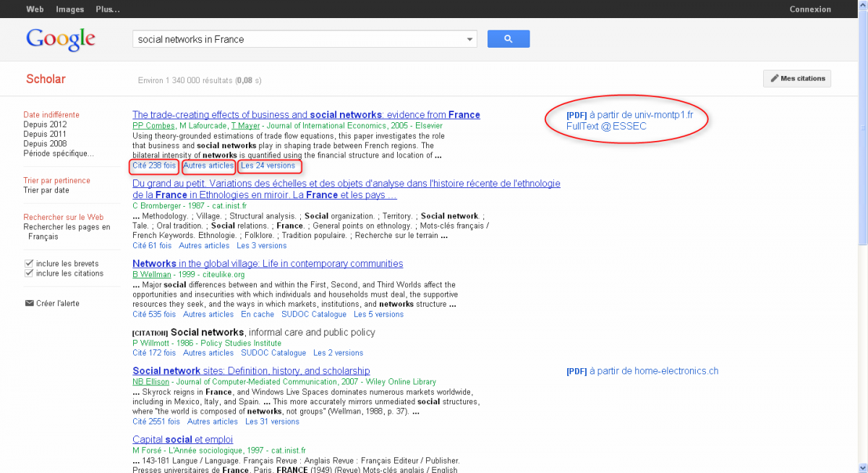Click the blue search magnifier button
This screenshot has height=473, width=868.
[509, 39]
